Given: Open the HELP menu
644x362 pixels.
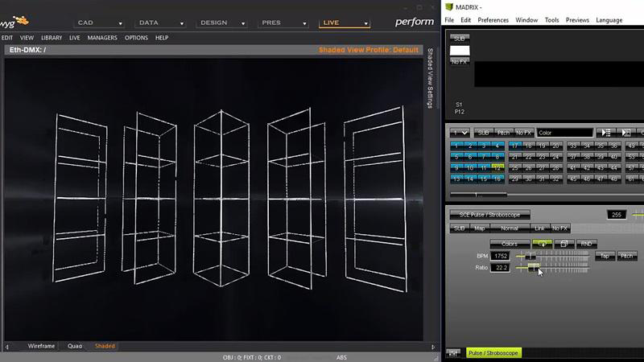Looking at the screenshot, I should point(162,38).
